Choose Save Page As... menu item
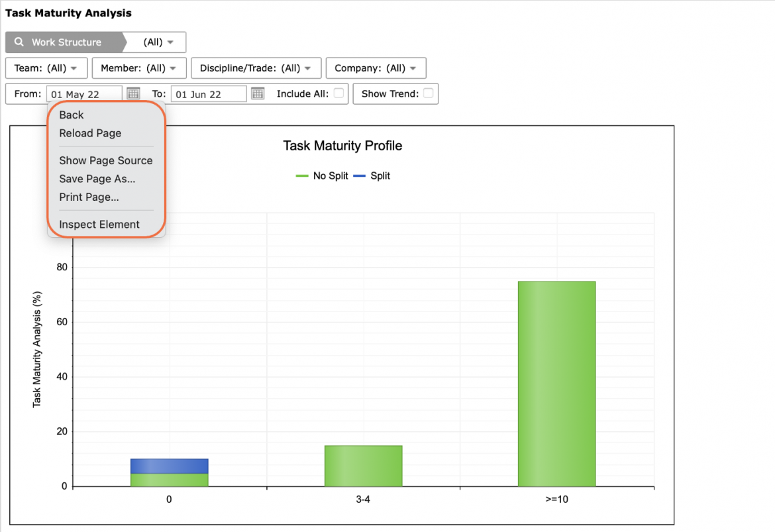Viewport: 775px width, 532px height. pyautogui.click(x=97, y=178)
